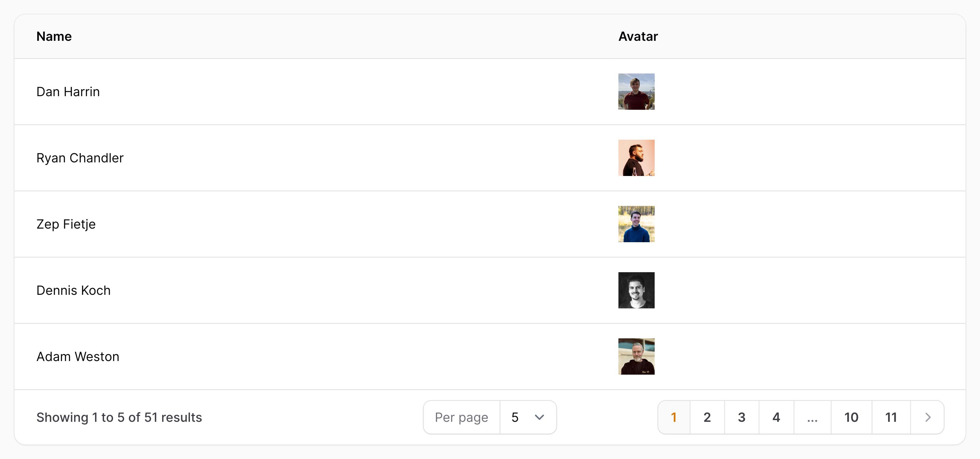Viewport: 980px width, 459px height.
Task: Go to page 2
Action: (707, 417)
